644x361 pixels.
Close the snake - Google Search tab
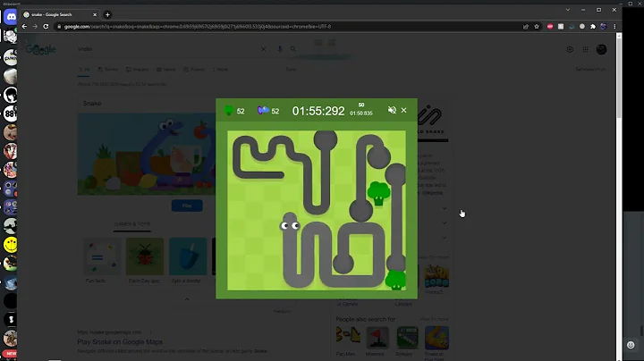(x=95, y=15)
